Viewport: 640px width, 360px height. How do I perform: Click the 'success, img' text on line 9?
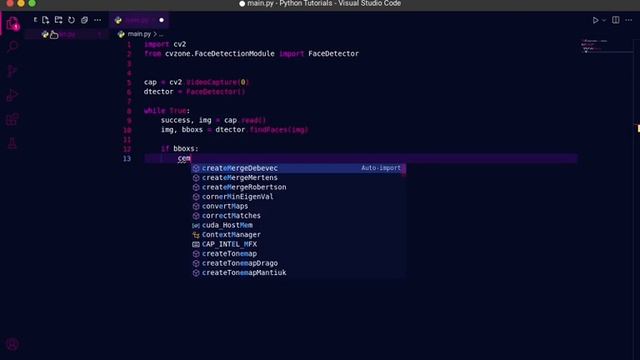pyautogui.click(x=186, y=120)
